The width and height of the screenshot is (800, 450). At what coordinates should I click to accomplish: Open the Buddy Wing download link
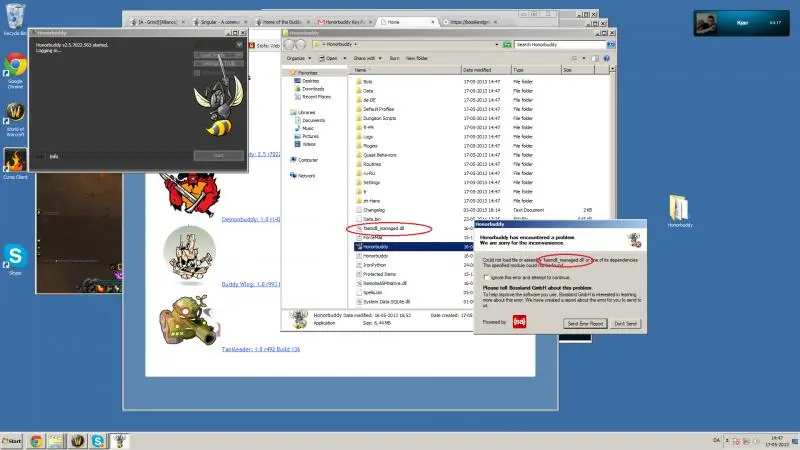(251, 284)
